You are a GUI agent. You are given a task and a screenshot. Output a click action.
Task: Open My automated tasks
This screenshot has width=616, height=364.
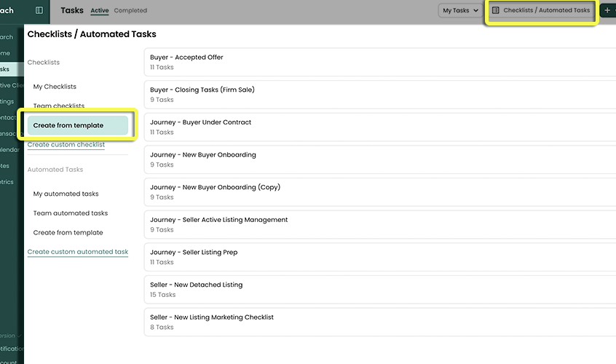[66, 194]
